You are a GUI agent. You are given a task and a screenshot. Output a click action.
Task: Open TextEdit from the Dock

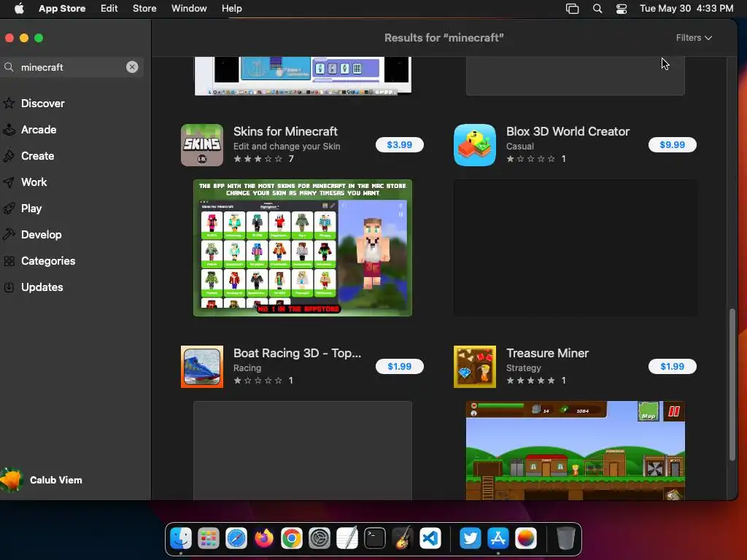tap(347, 539)
